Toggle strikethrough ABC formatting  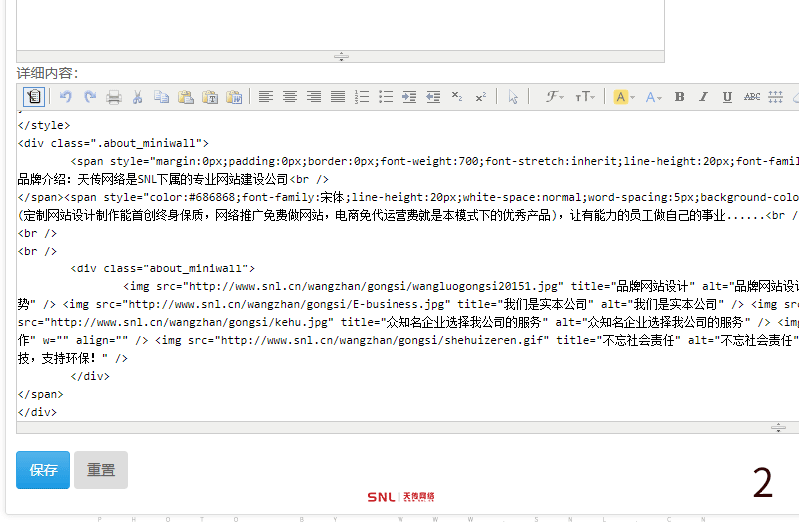click(752, 96)
